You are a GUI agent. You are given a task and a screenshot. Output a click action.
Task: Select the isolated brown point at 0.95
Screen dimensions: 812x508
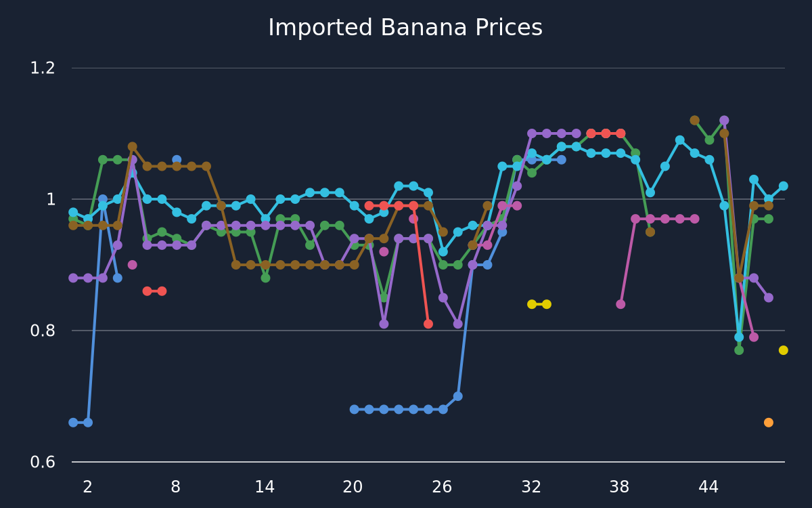pos(650,232)
